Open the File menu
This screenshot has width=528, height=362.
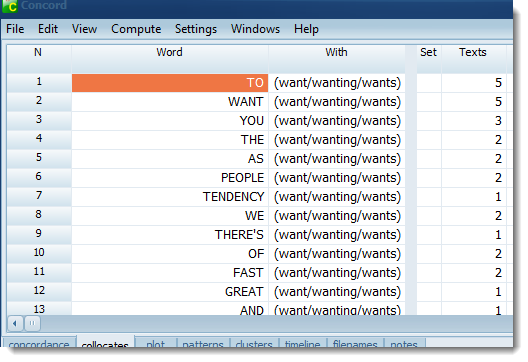point(15,29)
